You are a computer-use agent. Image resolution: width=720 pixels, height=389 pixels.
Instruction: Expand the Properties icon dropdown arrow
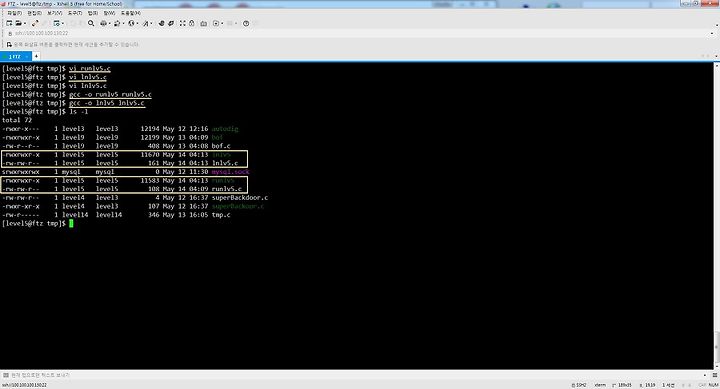tap(62, 23)
